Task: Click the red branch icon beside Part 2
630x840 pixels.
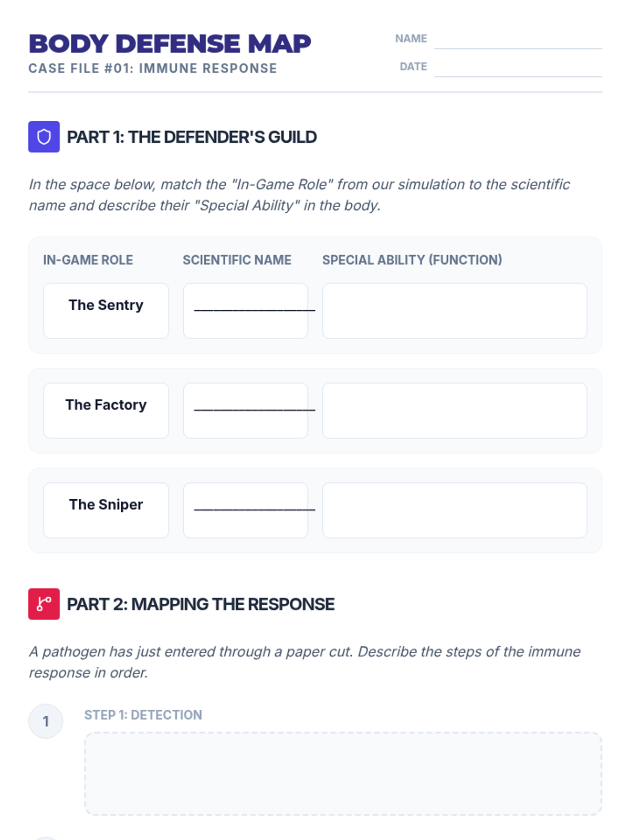Action: click(x=44, y=604)
